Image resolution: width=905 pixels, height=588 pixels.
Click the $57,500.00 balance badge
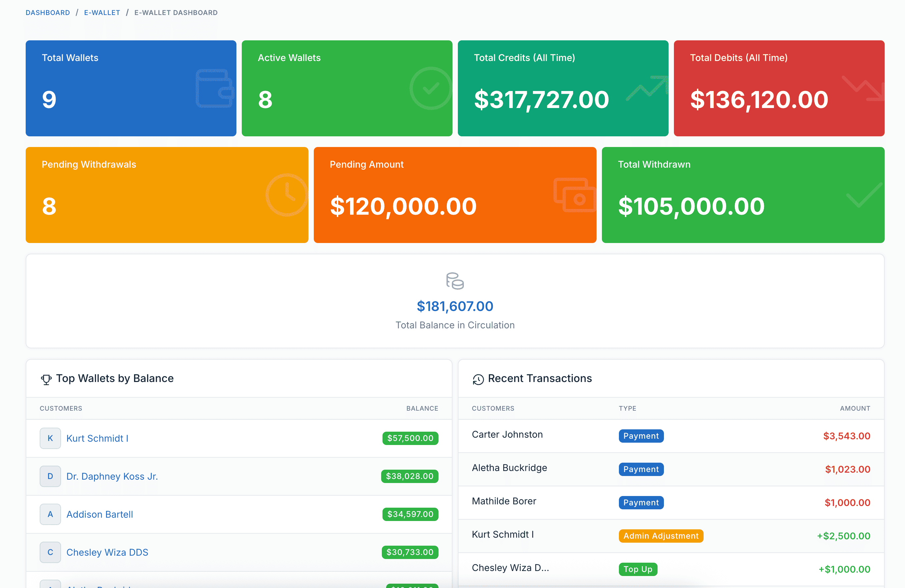[x=410, y=438]
